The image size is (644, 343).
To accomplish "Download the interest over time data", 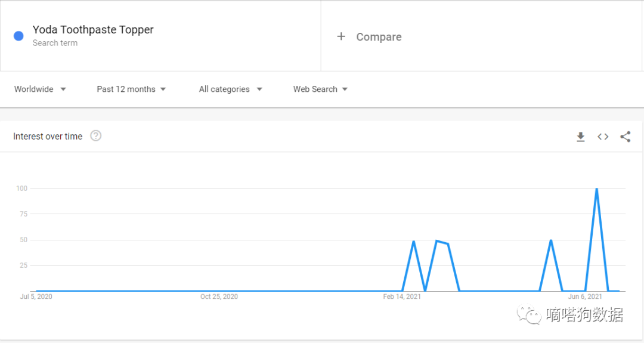I will [580, 137].
